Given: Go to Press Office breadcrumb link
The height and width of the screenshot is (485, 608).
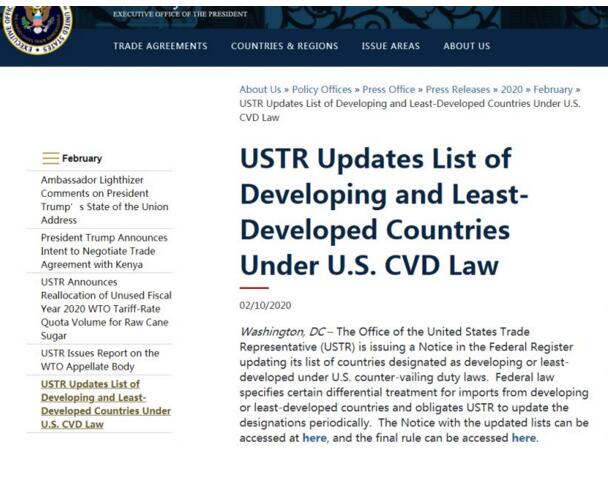Looking at the screenshot, I should (389, 90).
